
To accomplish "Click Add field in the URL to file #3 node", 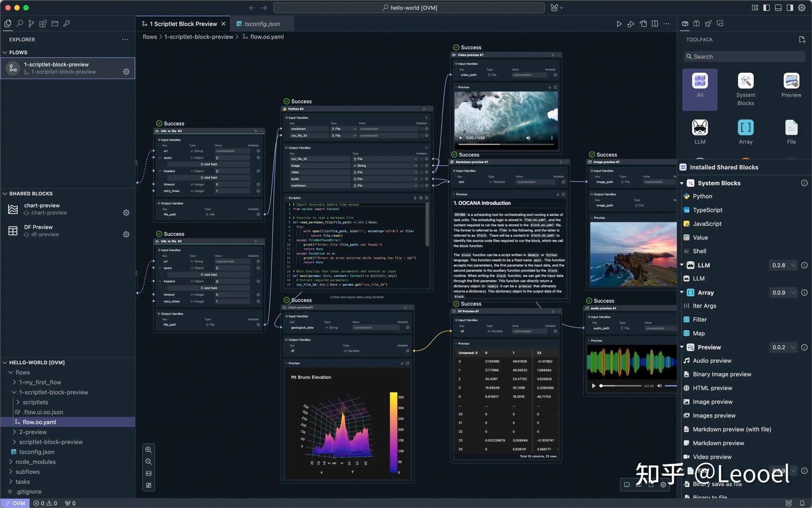I will coord(209,163).
